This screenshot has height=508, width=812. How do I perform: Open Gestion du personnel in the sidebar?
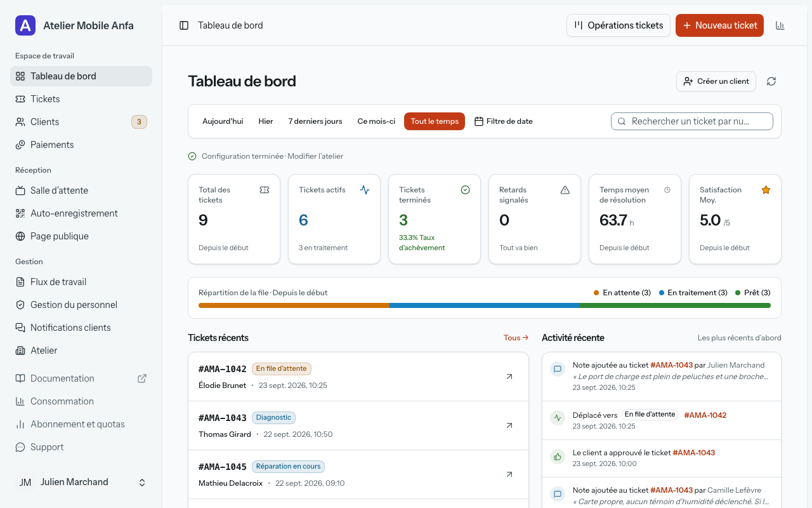click(x=81, y=305)
